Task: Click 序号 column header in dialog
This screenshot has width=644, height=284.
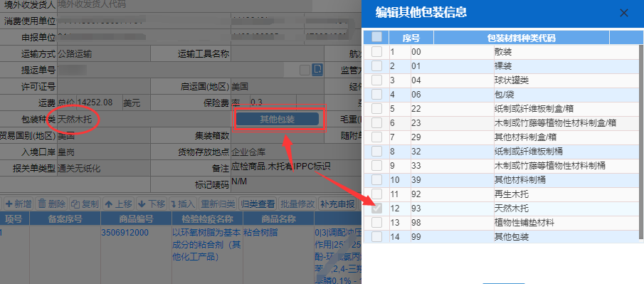Action: coord(411,38)
